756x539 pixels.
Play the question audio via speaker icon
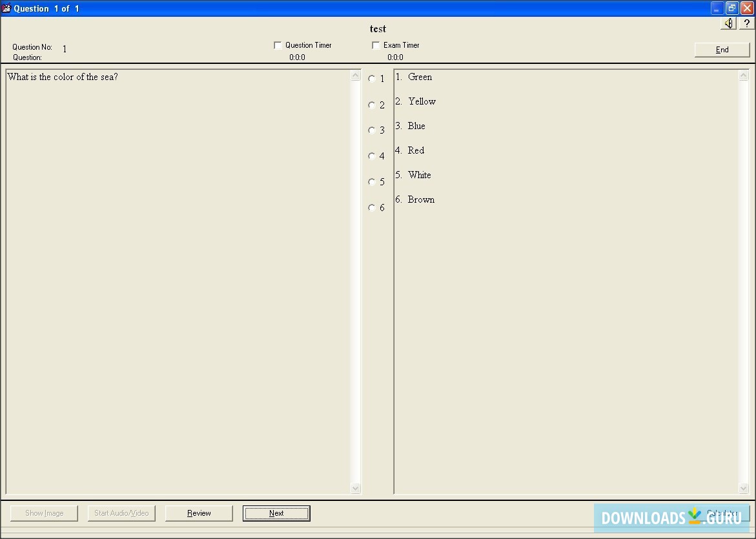[x=728, y=23]
